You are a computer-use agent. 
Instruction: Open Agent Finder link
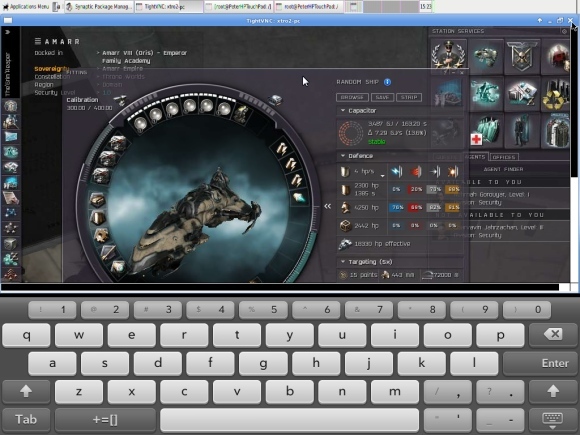[x=503, y=169]
